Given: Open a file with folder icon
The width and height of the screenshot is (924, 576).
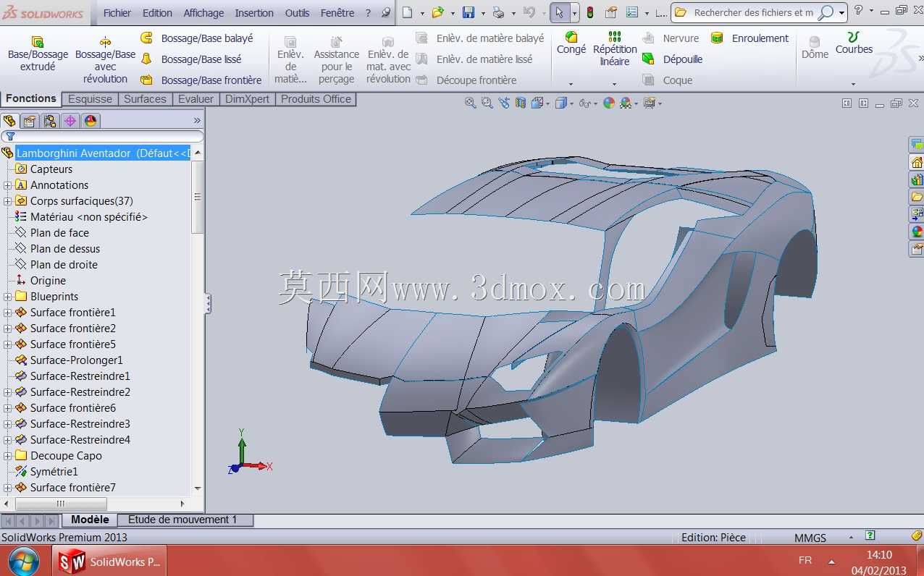Looking at the screenshot, I should pyautogui.click(x=437, y=12).
